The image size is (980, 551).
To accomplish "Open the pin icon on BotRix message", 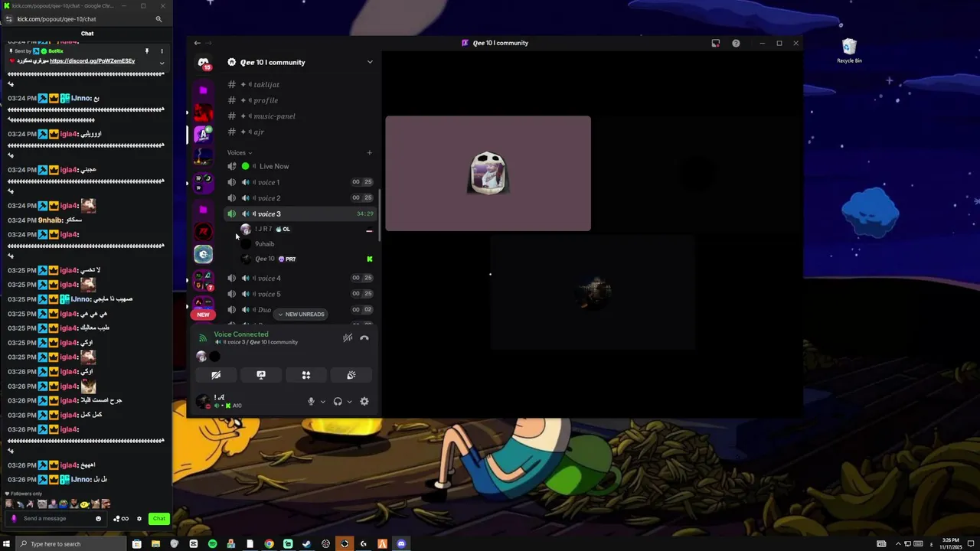I will [x=147, y=51].
